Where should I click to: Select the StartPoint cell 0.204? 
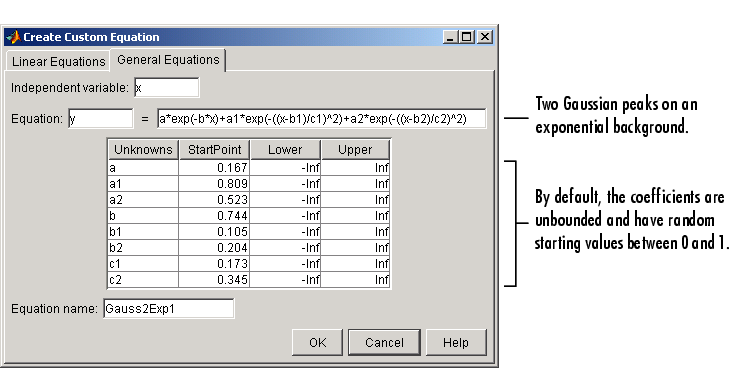tap(214, 248)
